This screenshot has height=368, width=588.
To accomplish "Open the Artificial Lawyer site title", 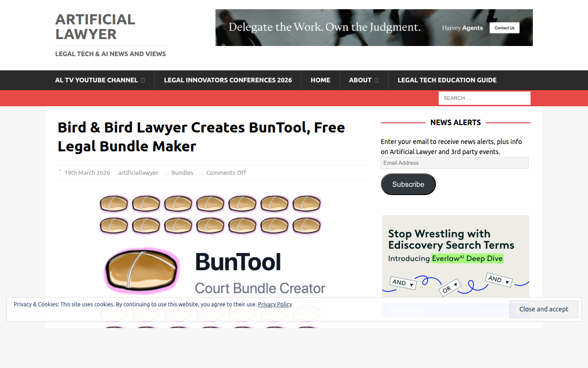I will click(x=95, y=27).
